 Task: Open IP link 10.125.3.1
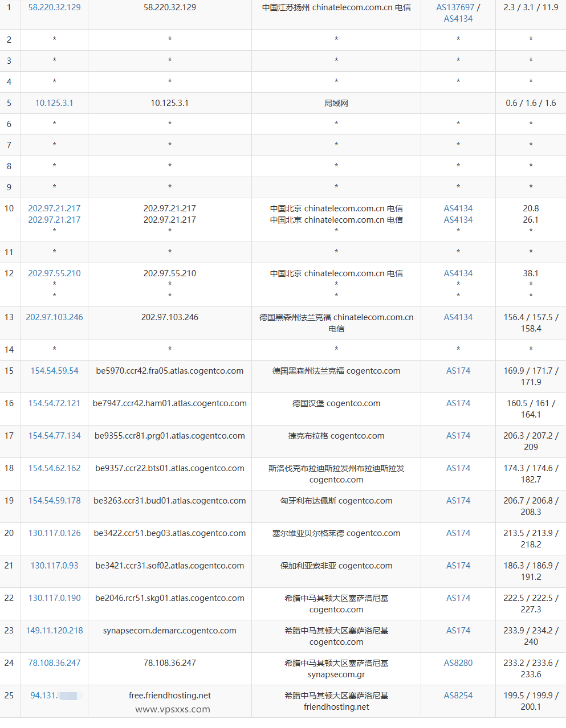(x=54, y=103)
